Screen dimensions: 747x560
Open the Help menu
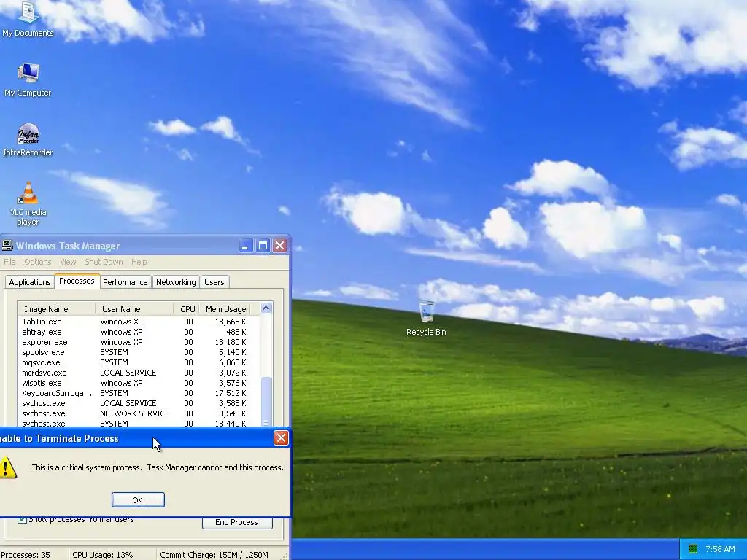tap(139, 262)
